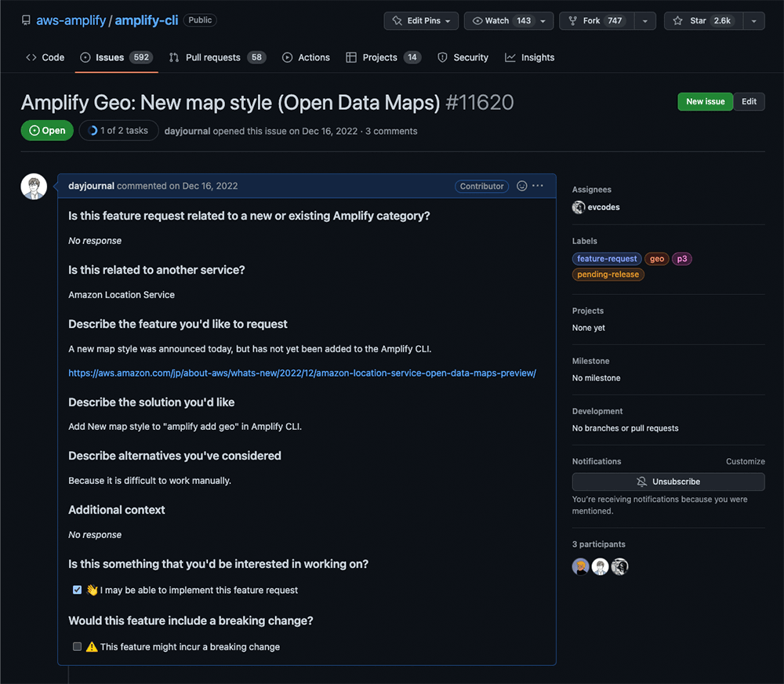Click the Issues circle-dot icon

(85, 57)
